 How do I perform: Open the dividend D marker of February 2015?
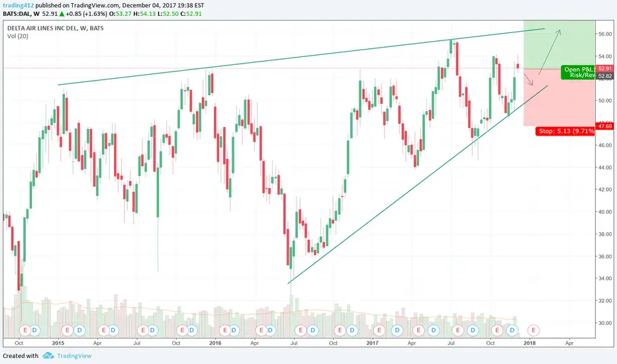[x=79, y=330]
